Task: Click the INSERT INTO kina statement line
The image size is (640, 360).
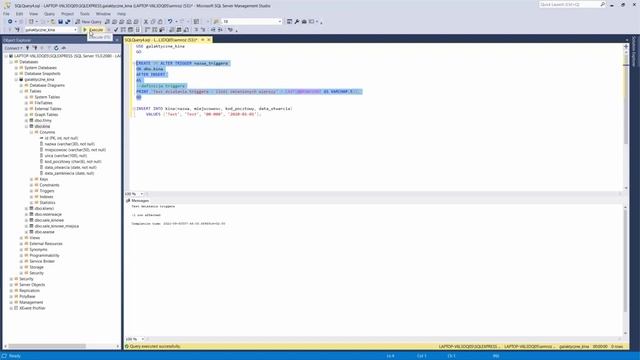Action: click(x=214, y=109)
